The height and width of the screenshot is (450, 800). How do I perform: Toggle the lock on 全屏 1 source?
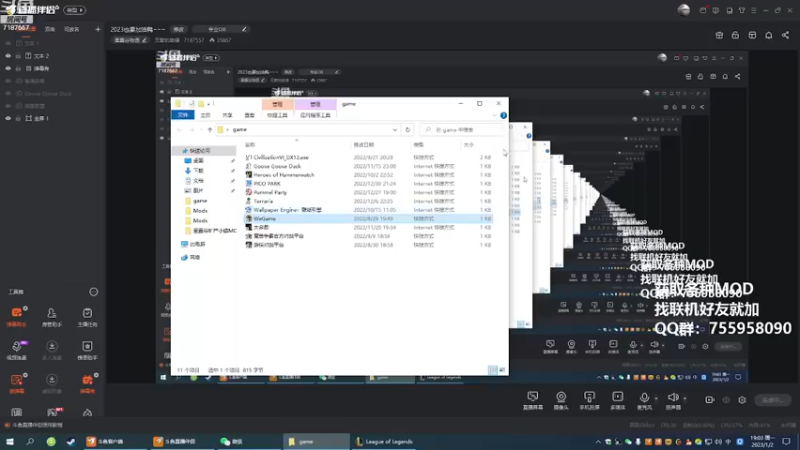18,118
